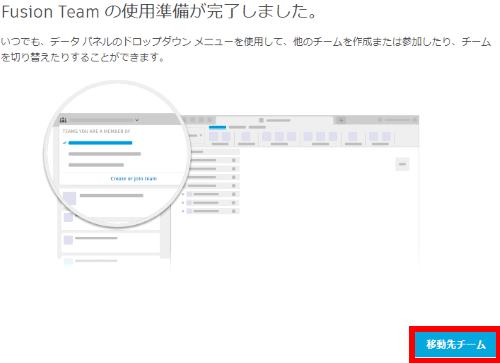The image size is (500, 363).
Task: Select the longest gray team entry
Action: click(x=105, y=154)
